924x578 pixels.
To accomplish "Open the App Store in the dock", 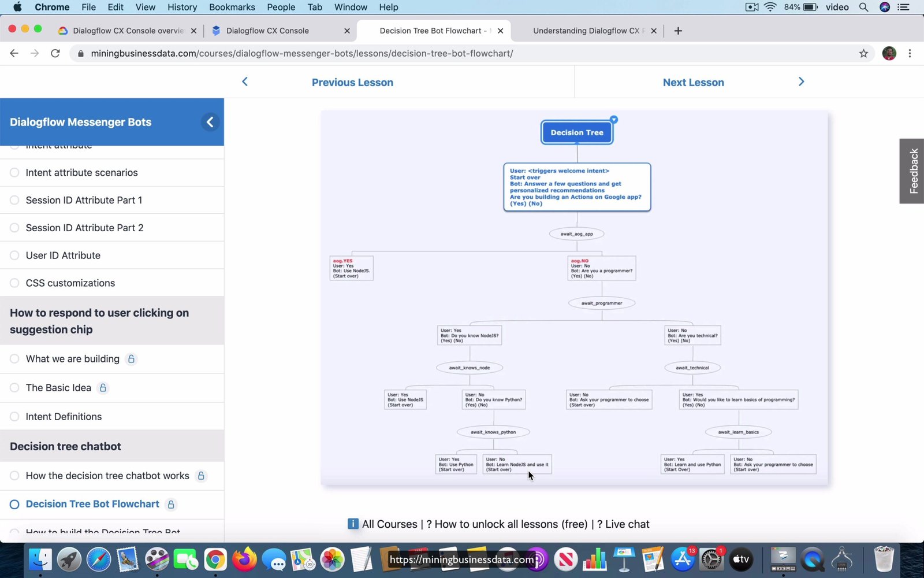I will [x=683, y=559].
